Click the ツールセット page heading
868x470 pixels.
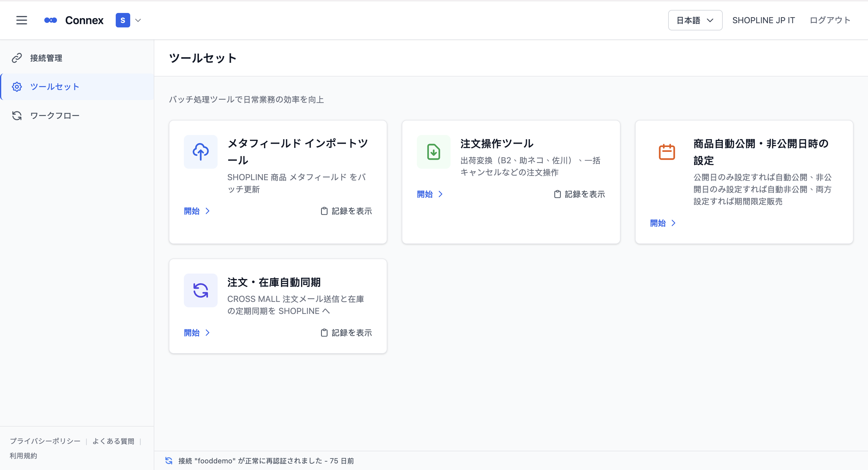pyautogui.click(x=203, y=58)
